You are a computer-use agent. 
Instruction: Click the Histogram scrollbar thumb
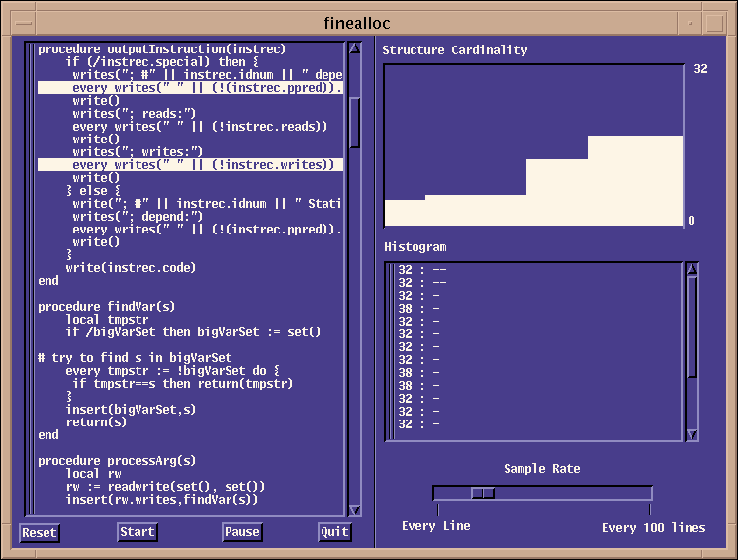[692, 327]
